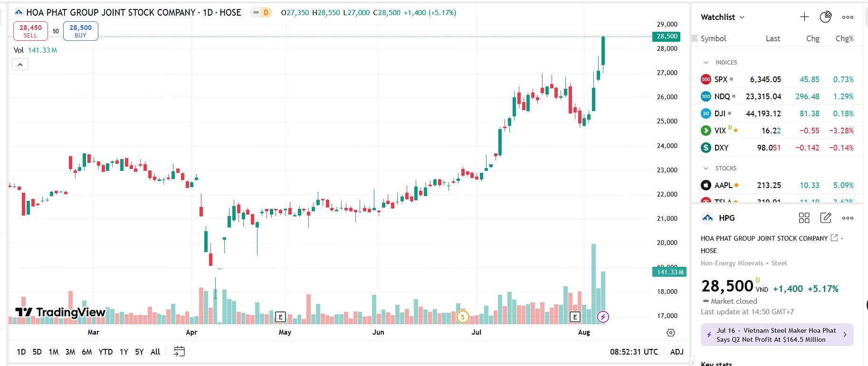The height and width of the screenshot is (366, 868).
Task: Click the SPX 500 logo icon
Action: [x=706, y=79]
